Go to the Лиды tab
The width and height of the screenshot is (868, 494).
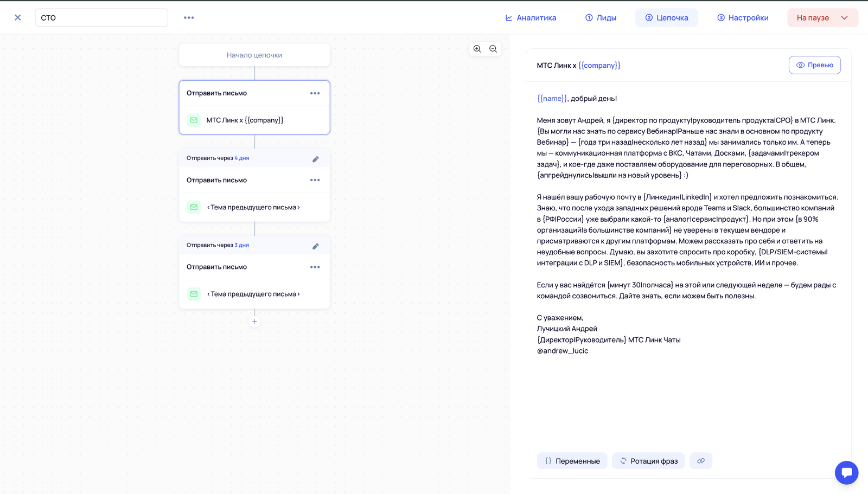[x=601, y=17]
